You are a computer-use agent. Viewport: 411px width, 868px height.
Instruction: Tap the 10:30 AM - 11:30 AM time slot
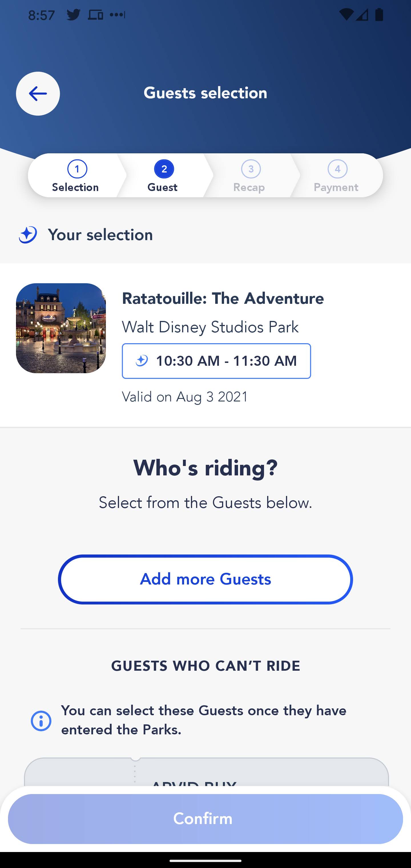[216, 361]
